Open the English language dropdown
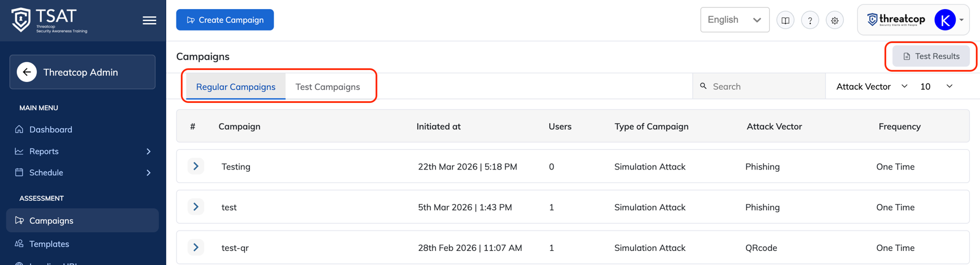 735,20
